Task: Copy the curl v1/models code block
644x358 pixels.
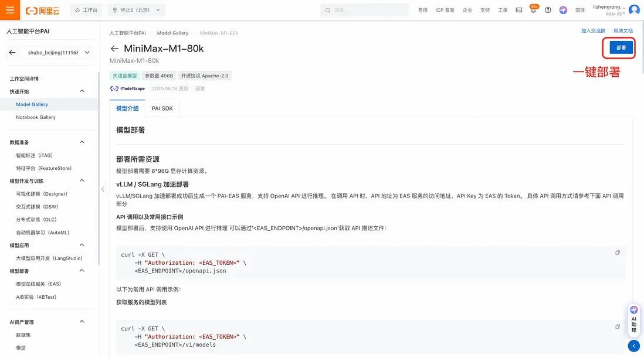Action: [618, 326]
